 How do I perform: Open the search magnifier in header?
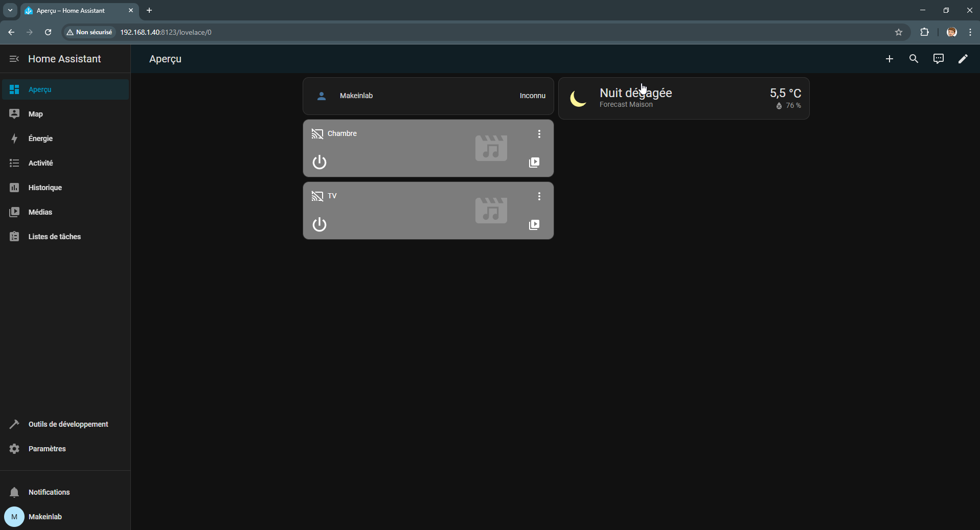tap(914, 59)
